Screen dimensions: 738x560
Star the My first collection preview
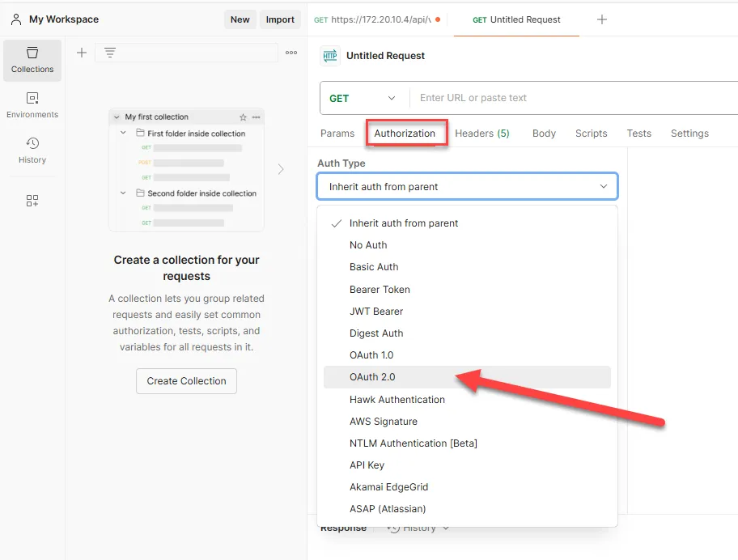click(243, 117)
